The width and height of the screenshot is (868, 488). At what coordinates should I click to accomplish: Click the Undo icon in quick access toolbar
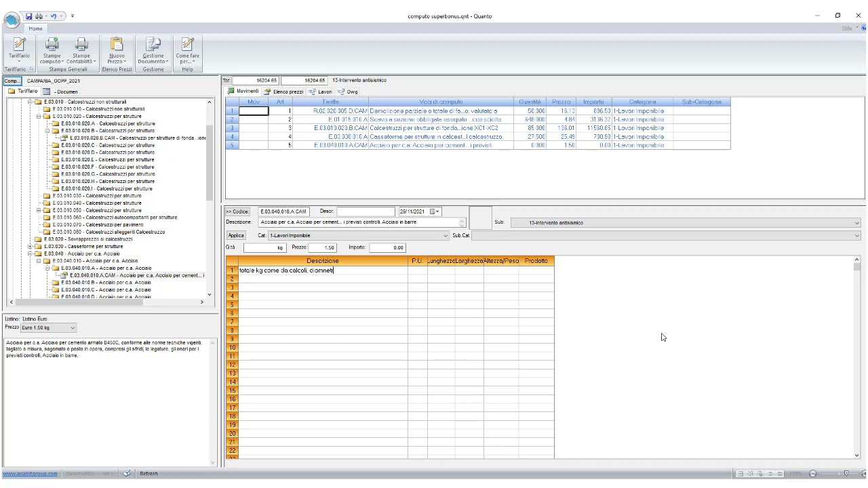(53, 16)
